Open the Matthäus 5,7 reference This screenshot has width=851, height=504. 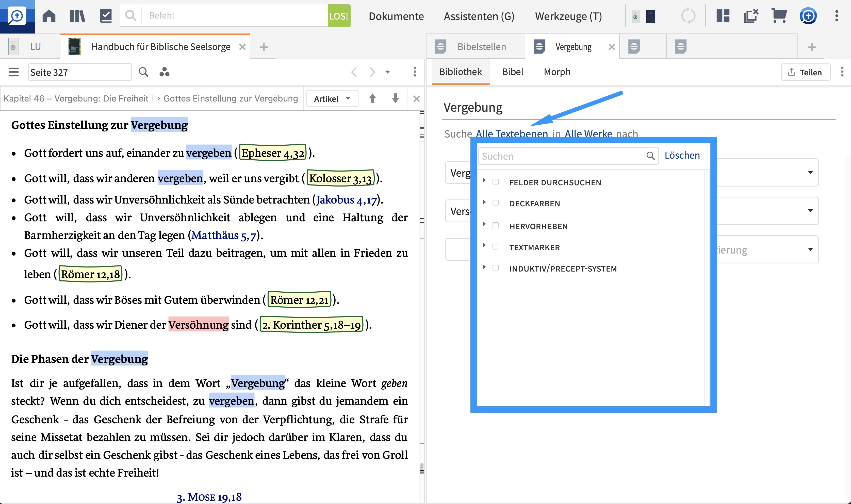coord(224,235)
